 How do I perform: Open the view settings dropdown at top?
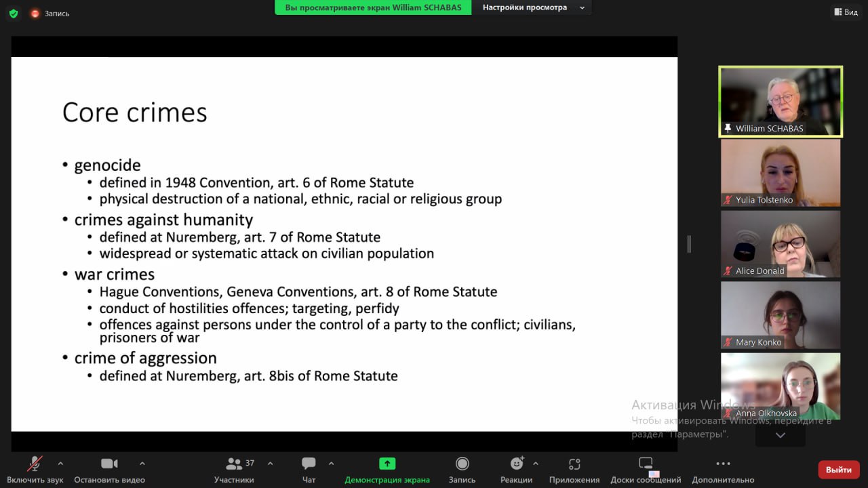532,7
